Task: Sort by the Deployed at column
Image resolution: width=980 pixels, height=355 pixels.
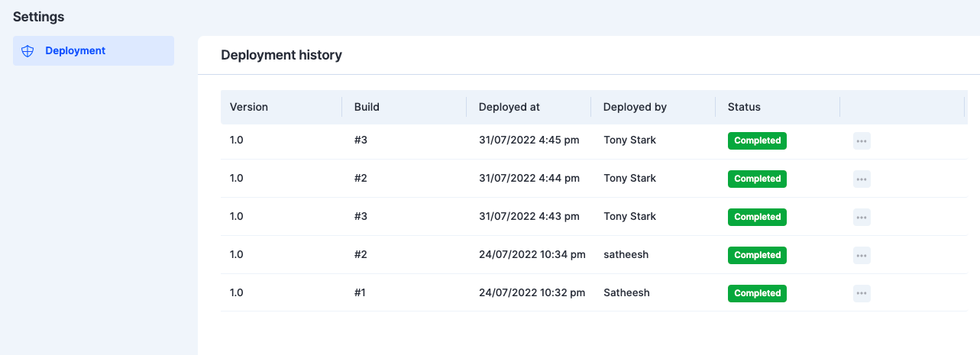Action: tap(509, 107)
